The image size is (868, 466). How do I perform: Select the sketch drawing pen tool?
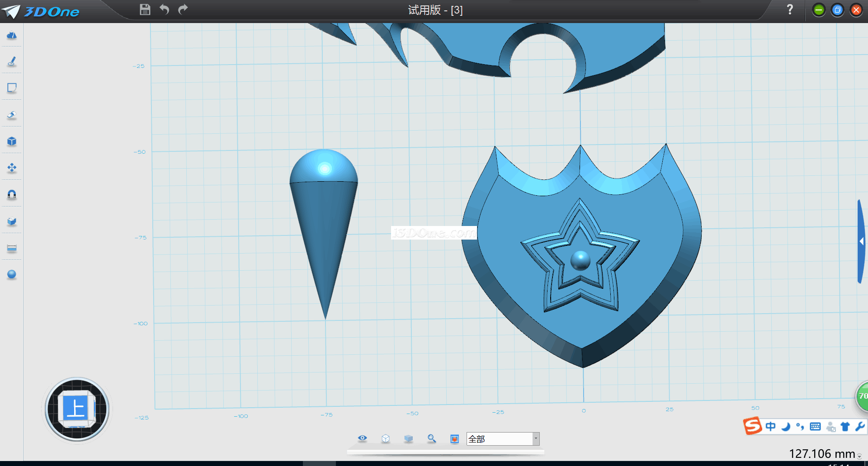click(x=12, y=61)
